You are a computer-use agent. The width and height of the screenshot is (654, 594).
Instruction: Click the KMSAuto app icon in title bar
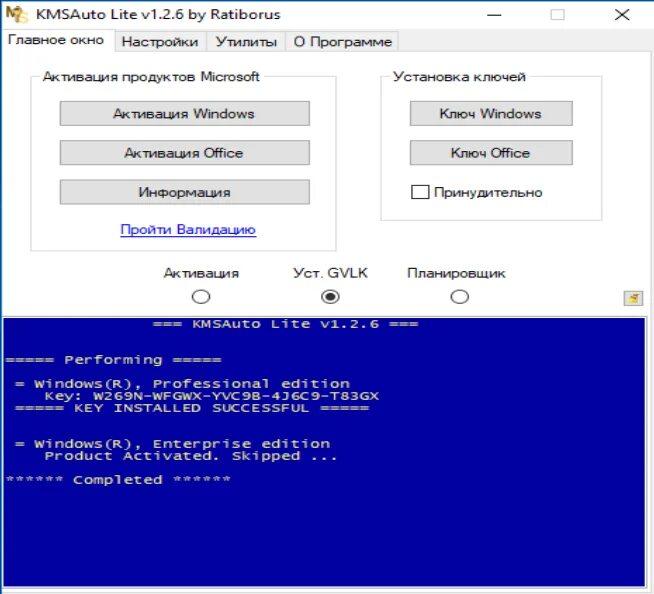coord(17,15)
